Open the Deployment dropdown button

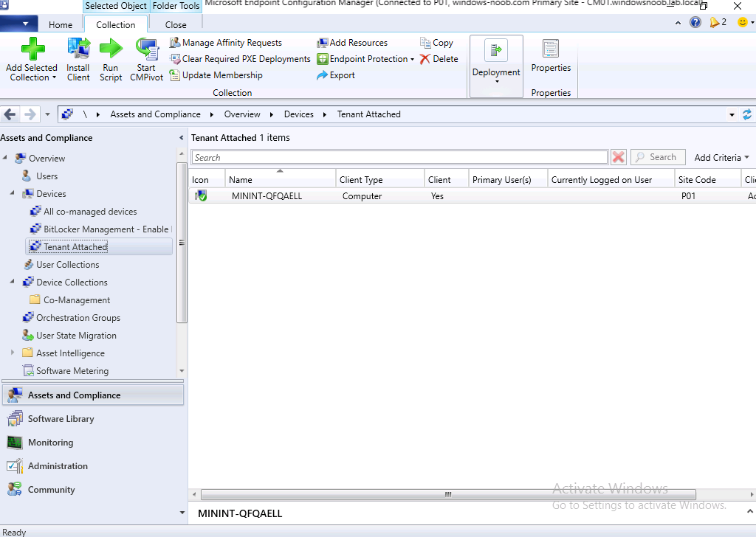click(x=496, y=66)
